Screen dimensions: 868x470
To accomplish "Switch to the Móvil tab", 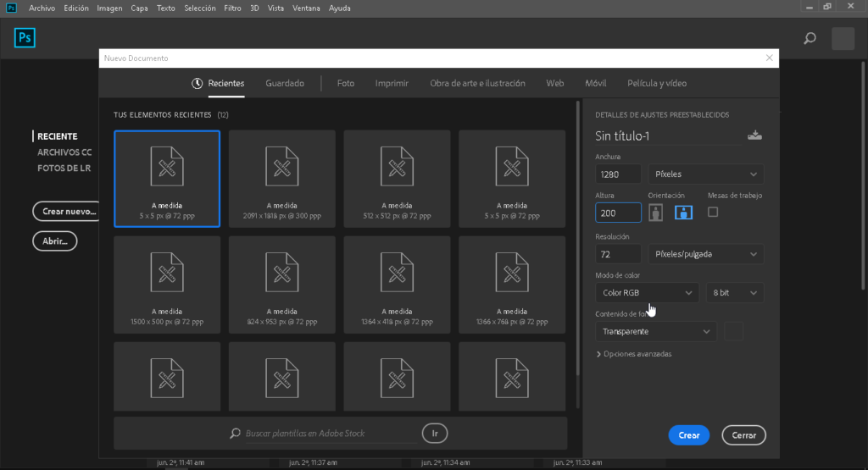I will point(596,84).
